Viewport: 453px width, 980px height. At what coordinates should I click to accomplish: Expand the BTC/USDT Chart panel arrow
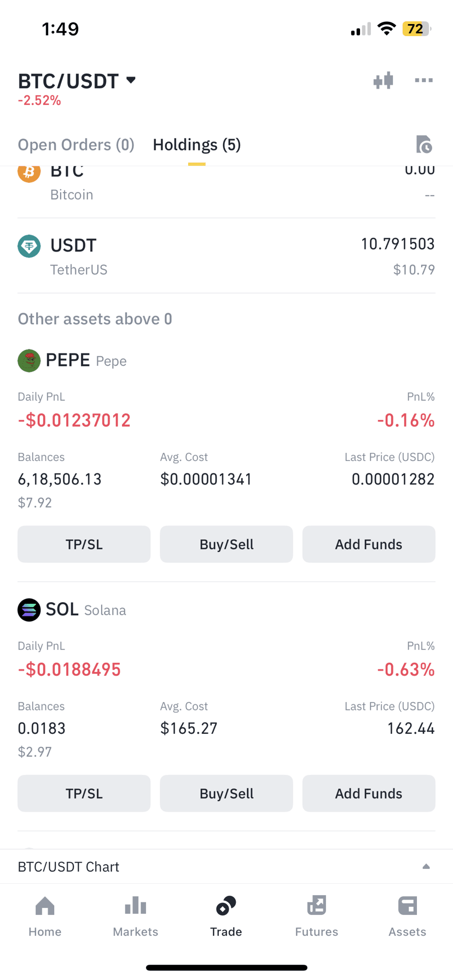click(426, 867)
